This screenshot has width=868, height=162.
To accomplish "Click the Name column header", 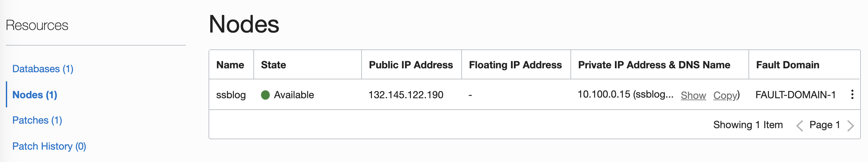I will 230,65.
